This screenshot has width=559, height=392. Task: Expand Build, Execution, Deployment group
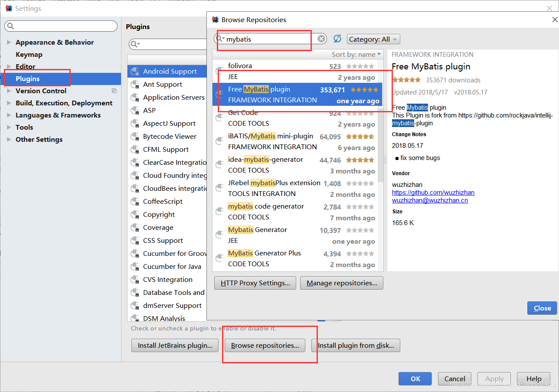pos(9,103)
